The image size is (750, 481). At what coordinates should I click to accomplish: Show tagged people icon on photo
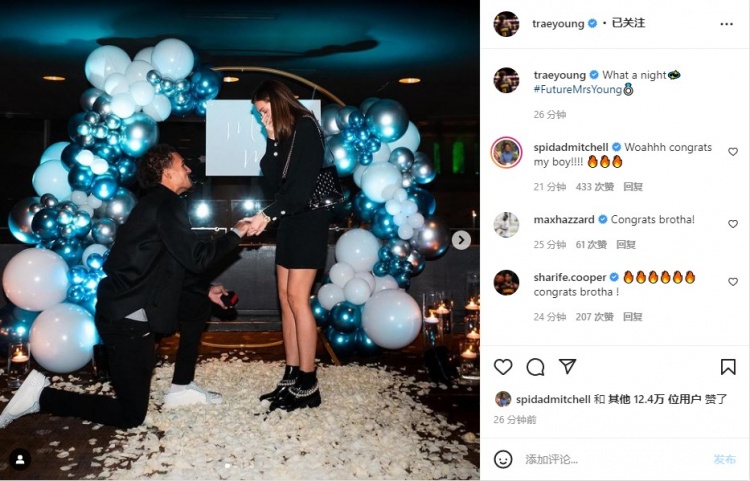(20, 459)
